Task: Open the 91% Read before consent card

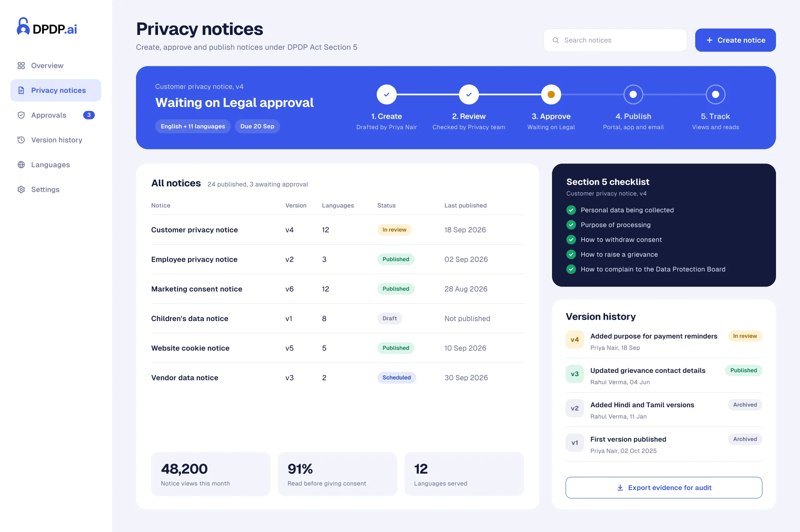Action: point(337,474)
